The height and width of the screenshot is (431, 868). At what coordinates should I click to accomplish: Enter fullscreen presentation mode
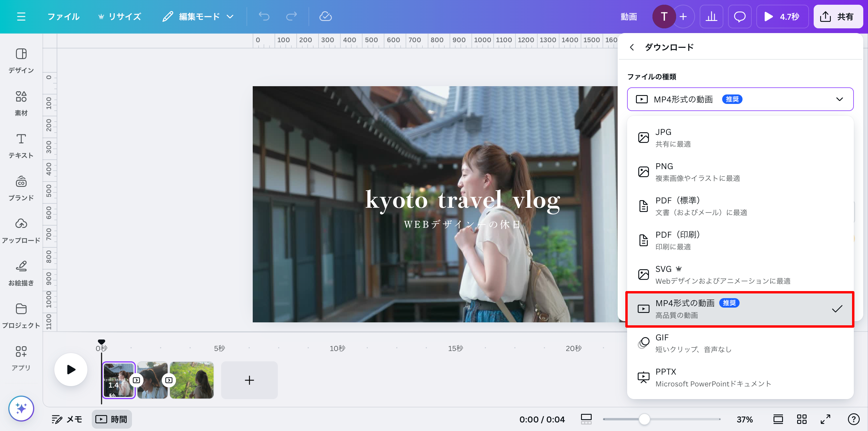click(825, 419)
